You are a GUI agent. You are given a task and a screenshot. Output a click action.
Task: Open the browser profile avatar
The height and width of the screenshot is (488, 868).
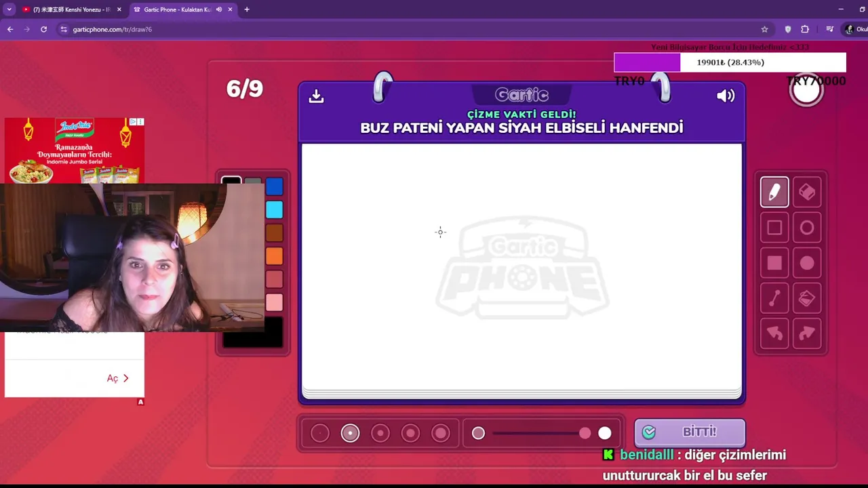(849, 29)
